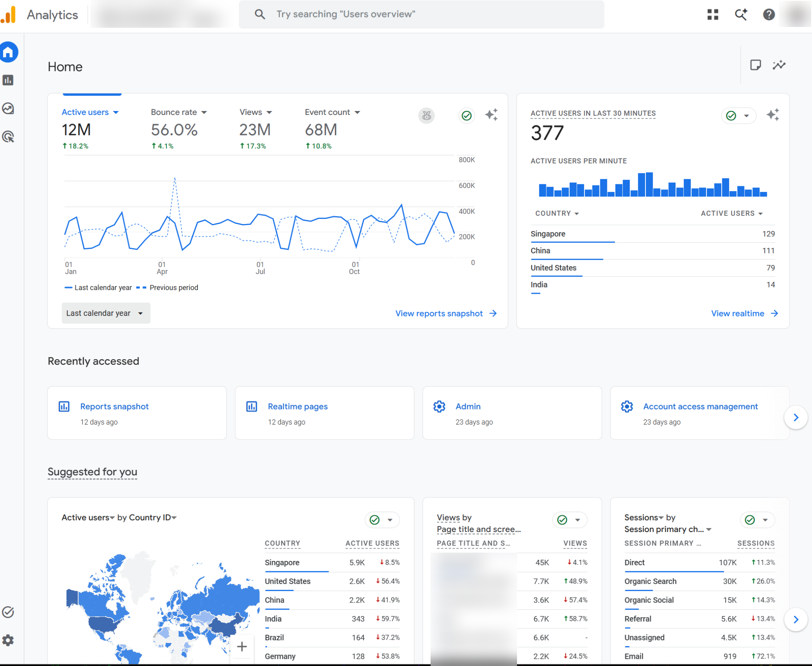Screen dimensions: 812x666
Task: Click Germany row in country table
Action: pyautogui.click(x=332, y=656)
